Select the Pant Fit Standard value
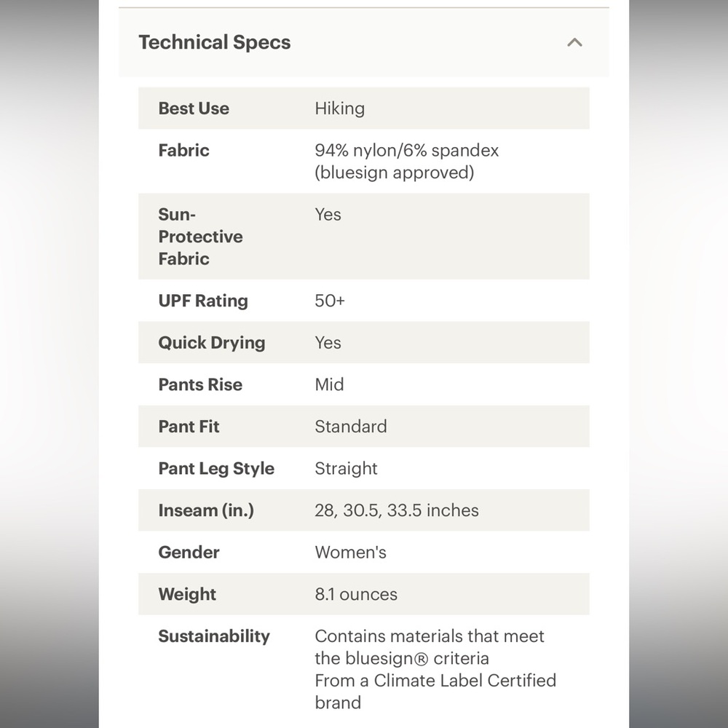Image resolution: width=728 pixels, height=728 pixels. [351, 426]
